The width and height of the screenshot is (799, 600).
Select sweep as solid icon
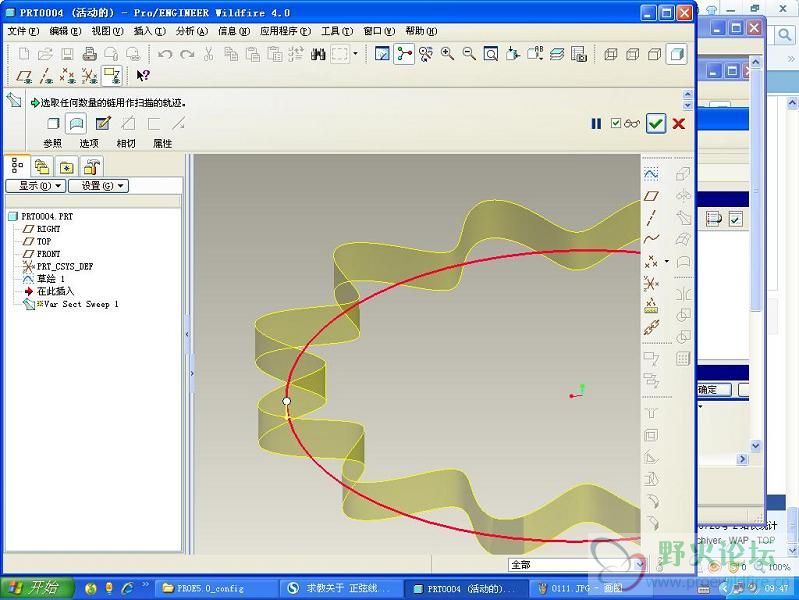pos(53,123)
